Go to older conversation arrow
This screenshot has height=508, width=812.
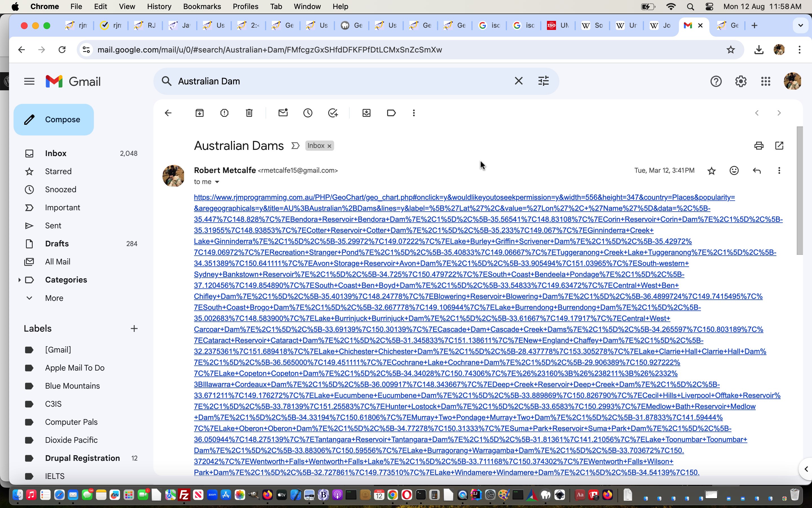779,113
